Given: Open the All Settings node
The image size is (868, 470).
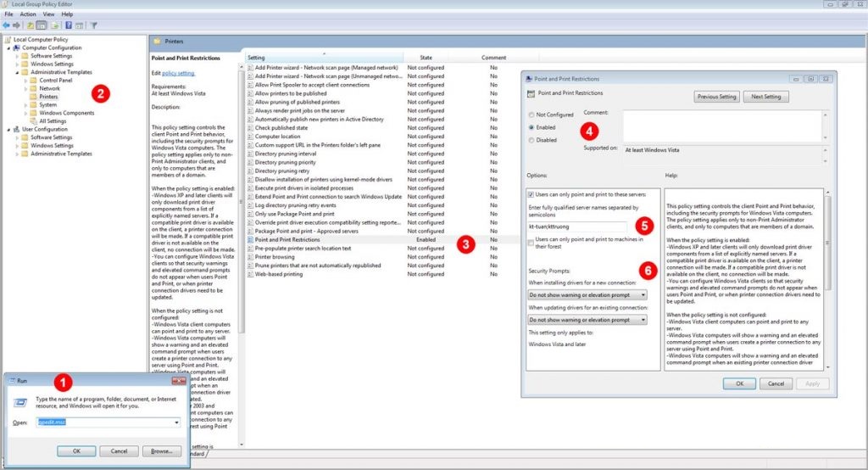Looking at the screenshot, I should [53, 121].
